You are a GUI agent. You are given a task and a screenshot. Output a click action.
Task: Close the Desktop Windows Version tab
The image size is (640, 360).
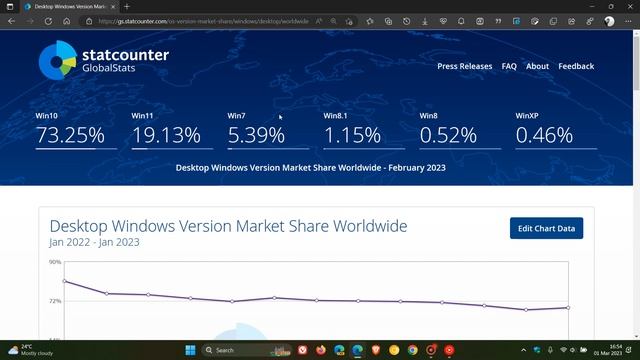113,7
